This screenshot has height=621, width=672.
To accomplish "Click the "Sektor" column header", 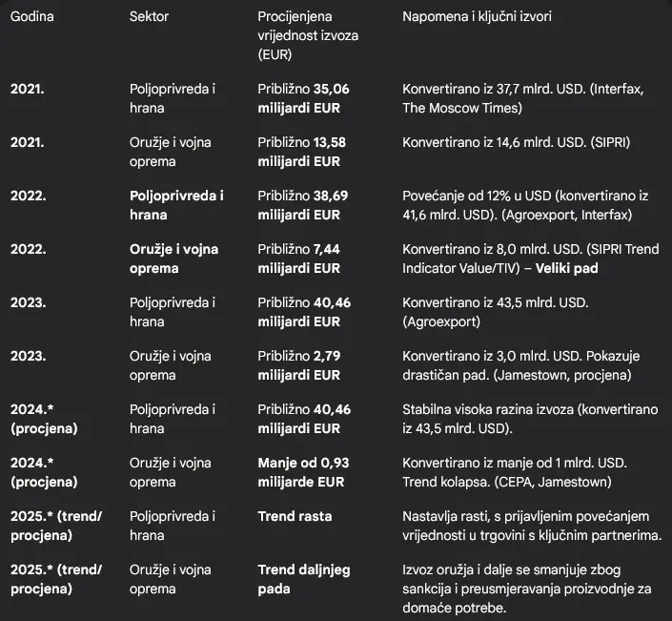I will pyautogui.click(x=150, y=18).
